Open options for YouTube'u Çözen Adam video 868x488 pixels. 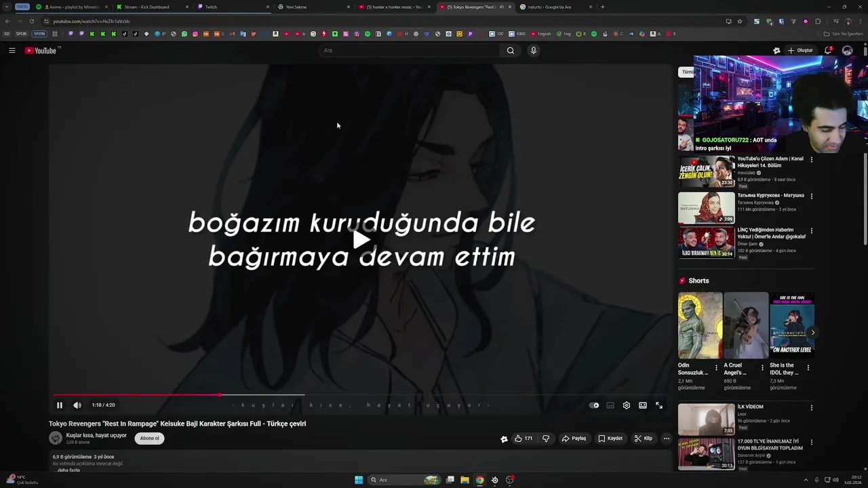click(x=811, y=160)
